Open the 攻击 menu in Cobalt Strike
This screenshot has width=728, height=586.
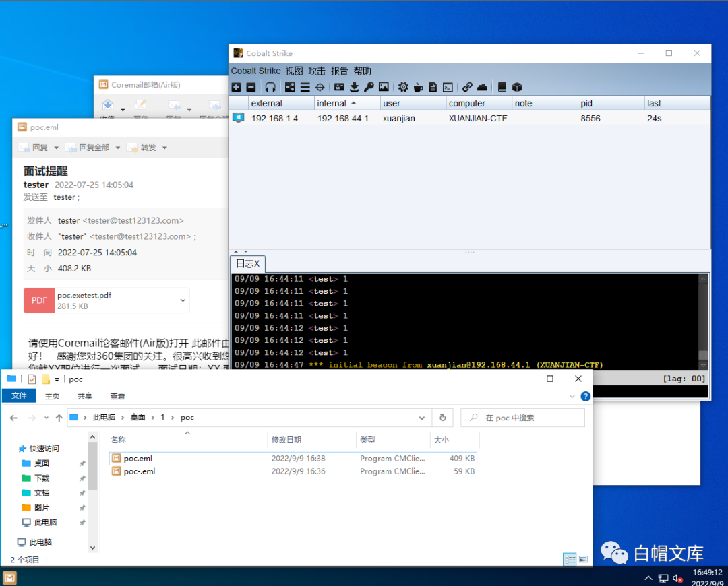[x=317, y=71]
